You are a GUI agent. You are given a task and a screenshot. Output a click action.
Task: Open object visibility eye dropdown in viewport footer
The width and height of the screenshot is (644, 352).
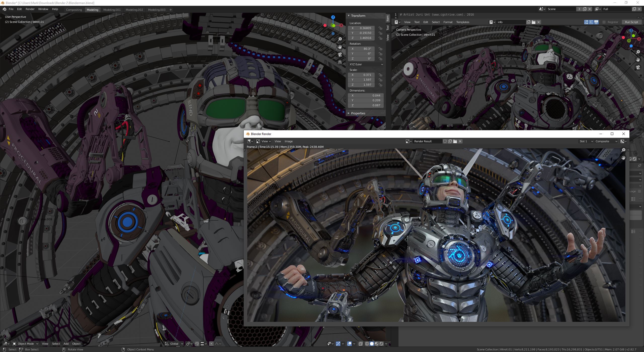[330, 344]
